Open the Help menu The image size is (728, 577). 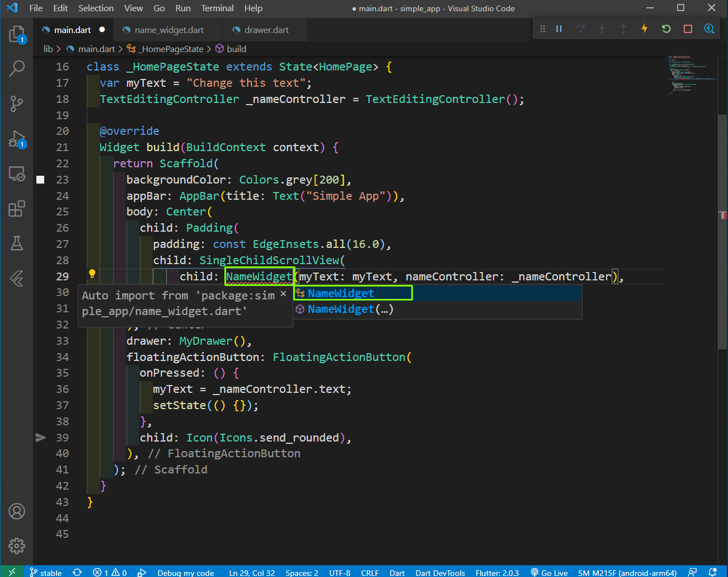click(253, 8)
